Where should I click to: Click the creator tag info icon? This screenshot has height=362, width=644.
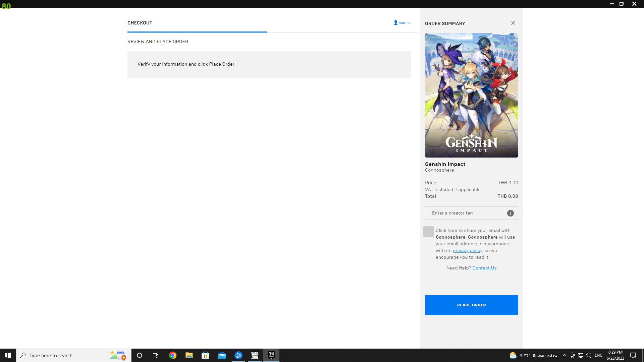(510, 213)
